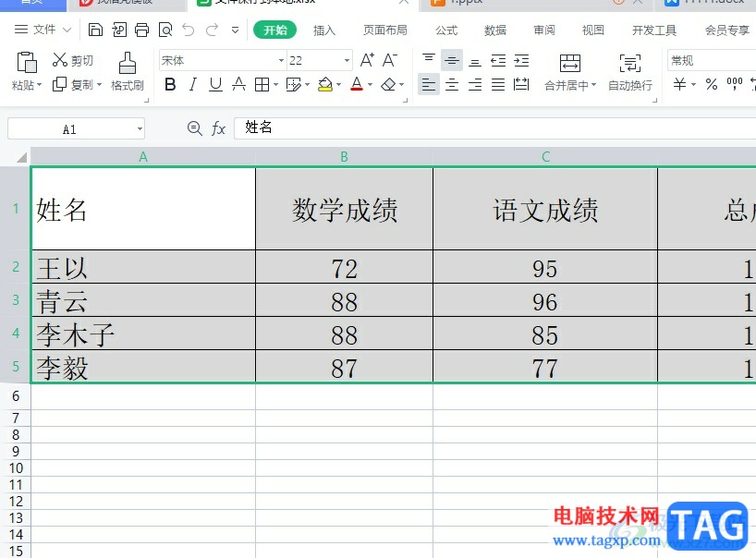This screenshot has height=558, width=756.
Task: Decrease font size with A- icon
Action: [x=390, y=60]
